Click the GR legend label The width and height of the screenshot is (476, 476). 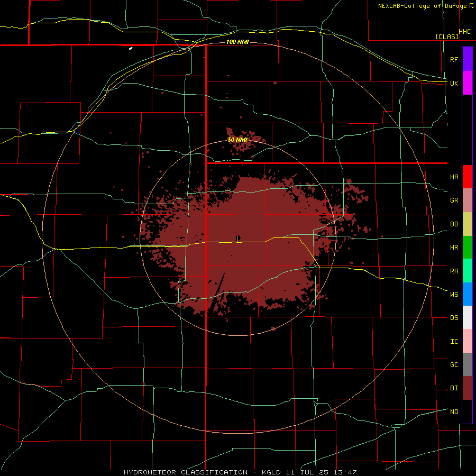click(x=454, y=200)
